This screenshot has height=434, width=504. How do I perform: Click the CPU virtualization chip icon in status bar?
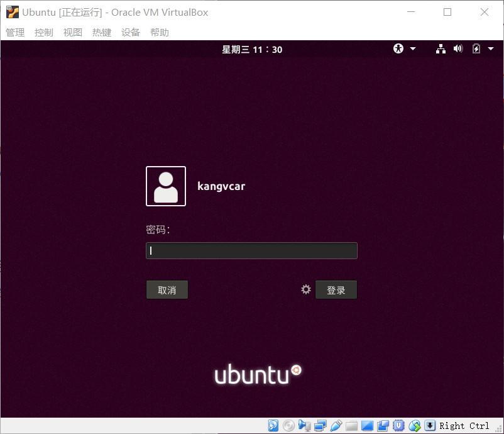point(398,425)
